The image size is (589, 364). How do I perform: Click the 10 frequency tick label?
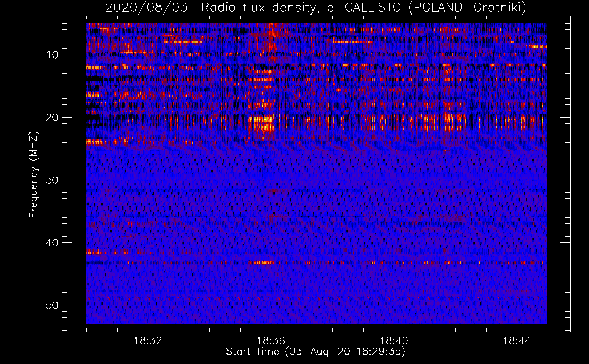(52, 55)
